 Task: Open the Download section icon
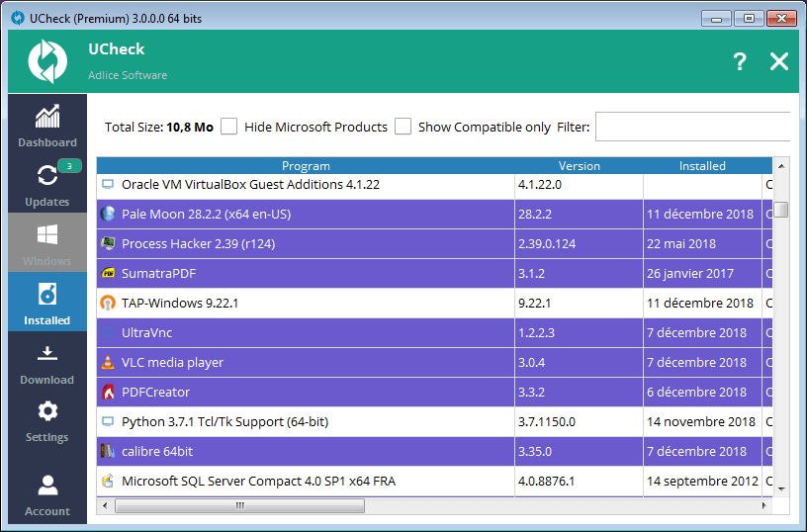coord(46,354)
